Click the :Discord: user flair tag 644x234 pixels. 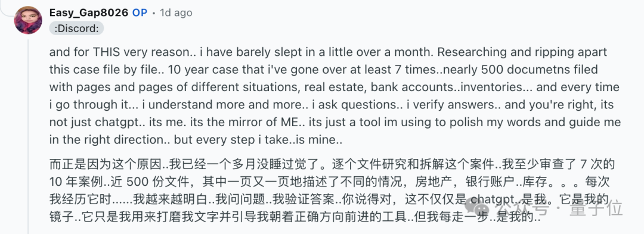click(76, 28)
